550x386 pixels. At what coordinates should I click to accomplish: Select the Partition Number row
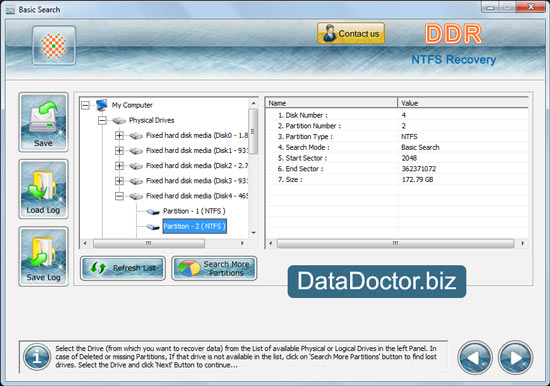tap(397, 126)
